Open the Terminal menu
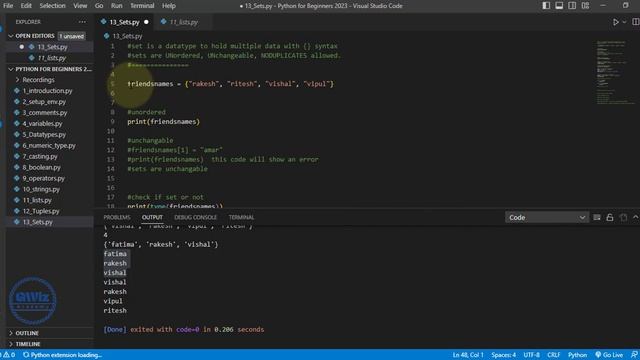The width and height of the screenshot is (640, 360). point(142,6)
